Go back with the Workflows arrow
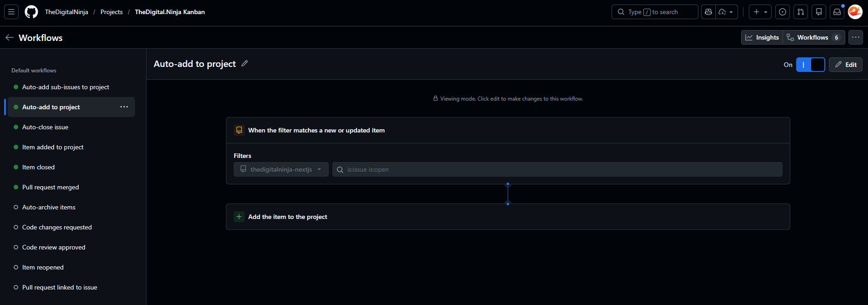The image size is (868, 305). tap(10, 37)
